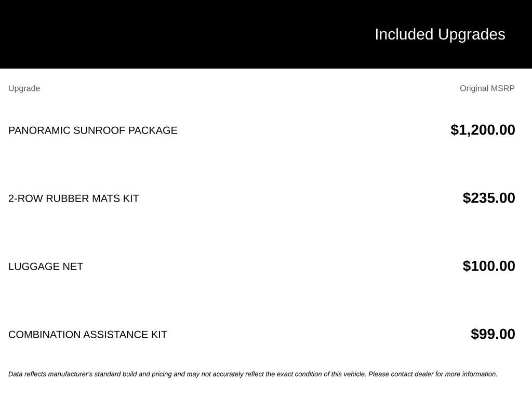Viewport: 532px width, 399px height.
Task: Click the black header banner
Action: pos(266,34)
